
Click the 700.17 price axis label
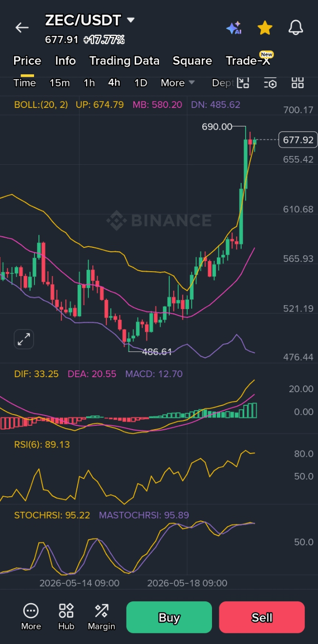tap(299, 110)
